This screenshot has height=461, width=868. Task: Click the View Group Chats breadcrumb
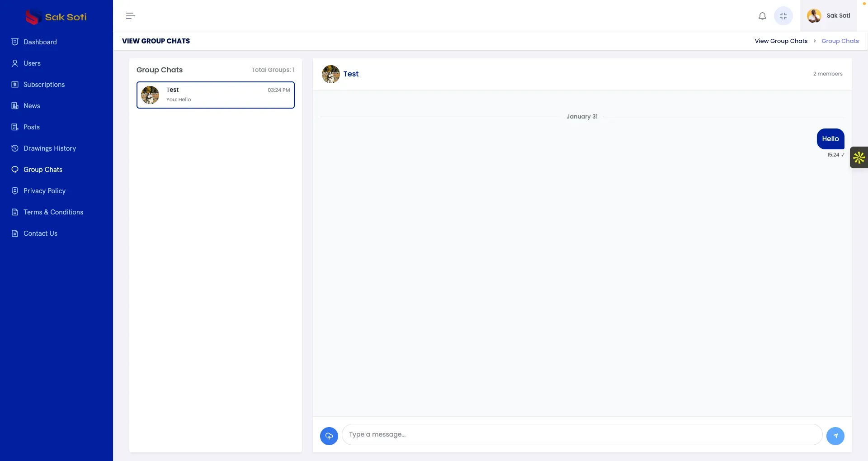781,41
